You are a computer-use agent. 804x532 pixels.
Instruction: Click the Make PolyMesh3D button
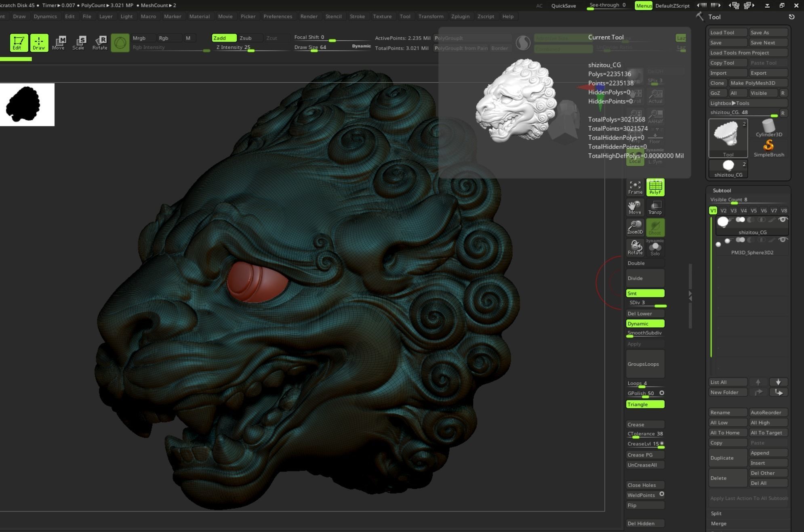coord(758,83)
